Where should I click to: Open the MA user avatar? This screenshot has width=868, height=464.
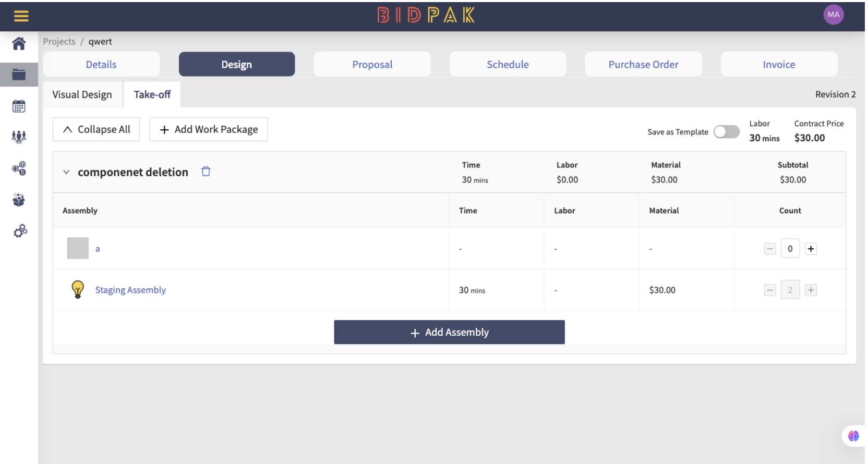[x=834, y=15]
